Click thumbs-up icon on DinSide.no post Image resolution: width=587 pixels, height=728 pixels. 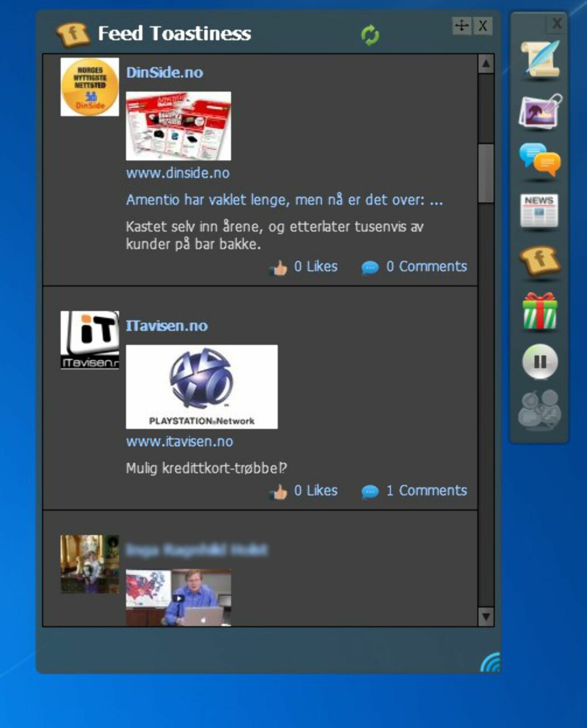click(x=279, y=268)
